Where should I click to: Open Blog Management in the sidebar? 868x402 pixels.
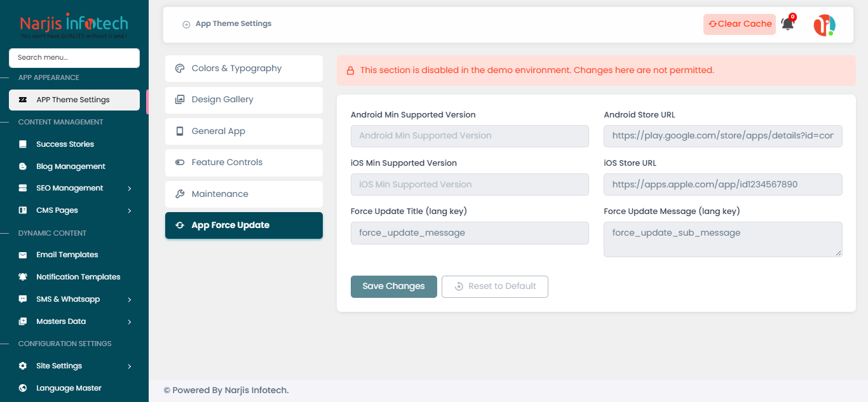[x=74, y=166]
